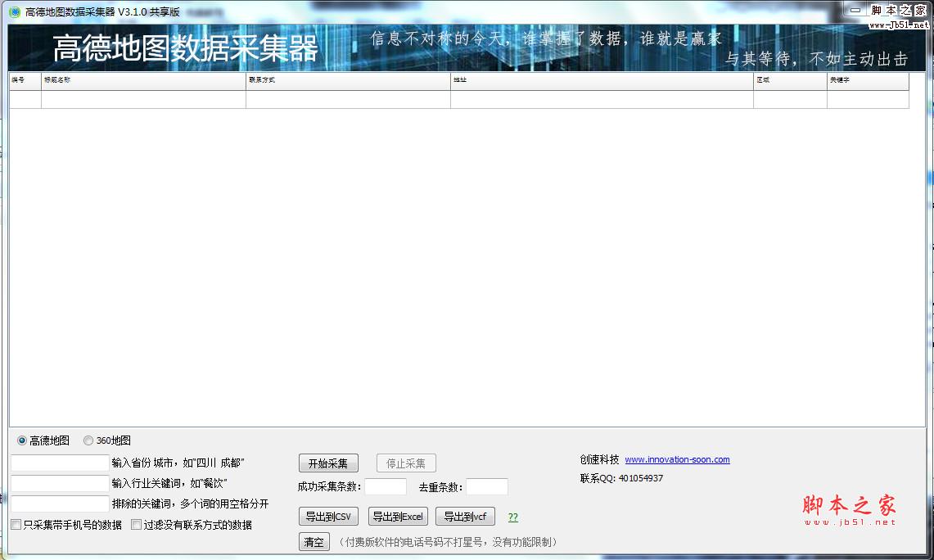Click the industry keyword input field
This screenshot has height=560, width=934.
(x=60, y=483)
